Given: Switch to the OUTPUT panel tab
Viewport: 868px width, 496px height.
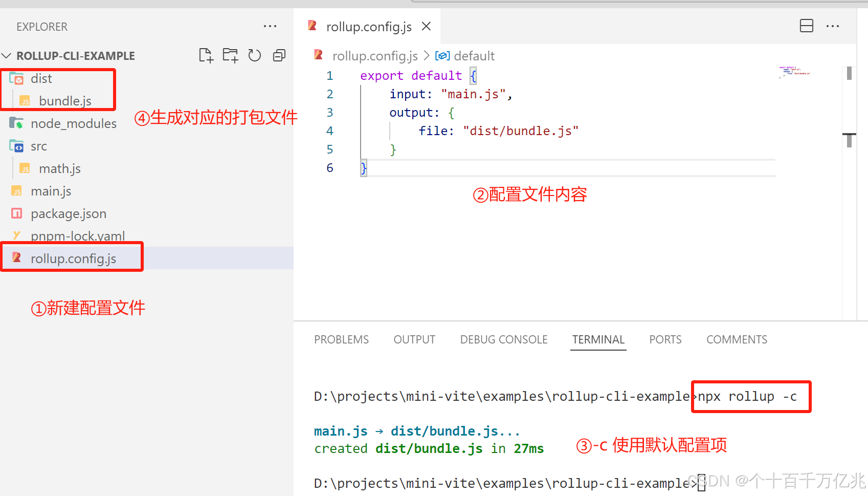Looking at the screenshot, I should coord(414,339).
